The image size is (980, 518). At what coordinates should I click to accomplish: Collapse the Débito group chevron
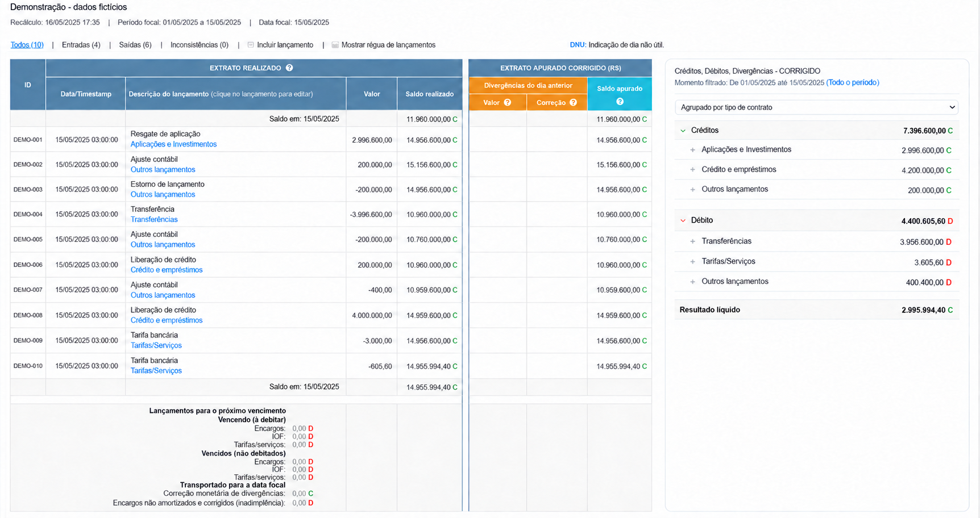pos(683,220)
